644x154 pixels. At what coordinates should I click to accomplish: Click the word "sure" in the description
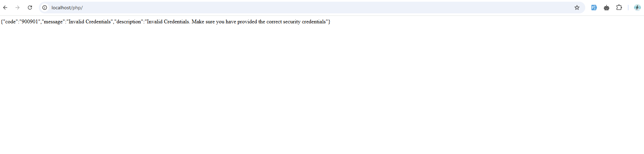tap(210, 22)
